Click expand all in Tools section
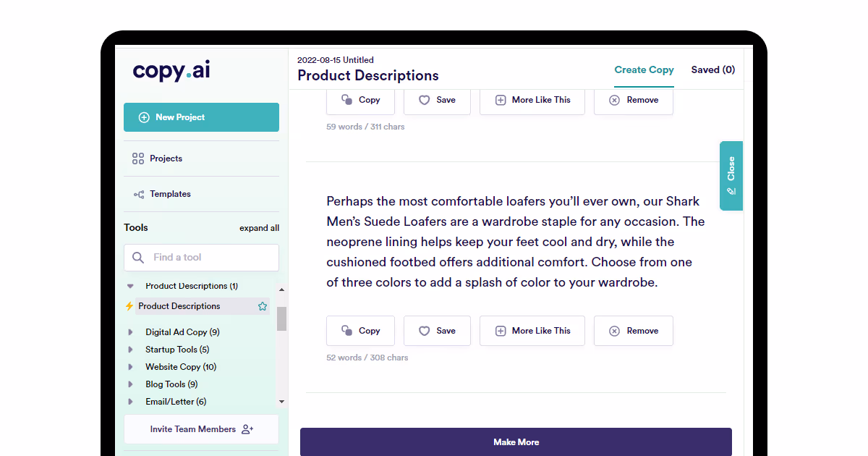Viewport: 868px width, 456px height. coord(259,228)
